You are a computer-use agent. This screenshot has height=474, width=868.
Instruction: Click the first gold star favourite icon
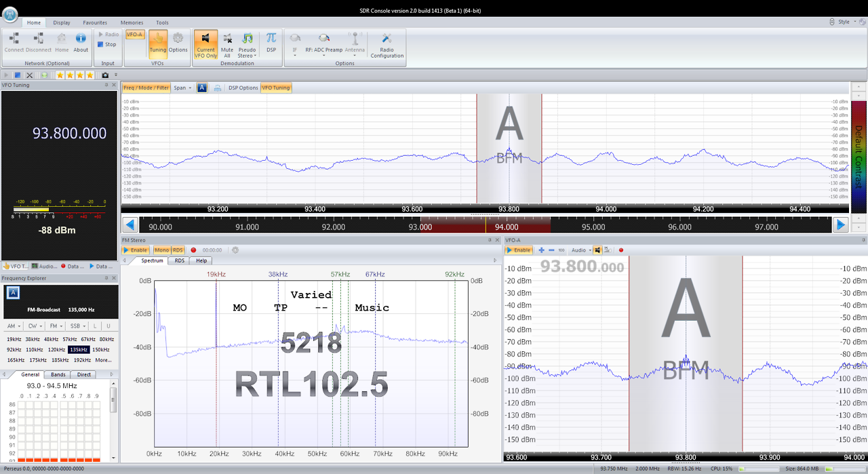pyautogui.click(x=60, y=75)
